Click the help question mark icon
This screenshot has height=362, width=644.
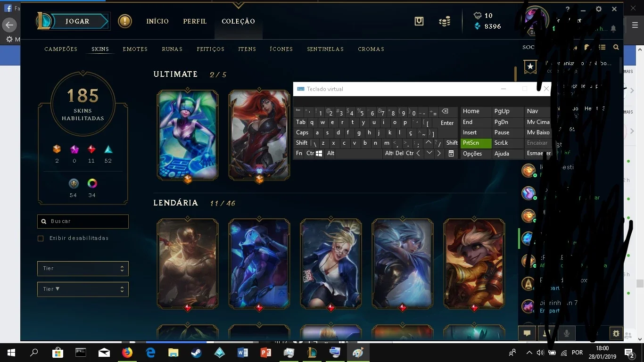coord(568,9)
